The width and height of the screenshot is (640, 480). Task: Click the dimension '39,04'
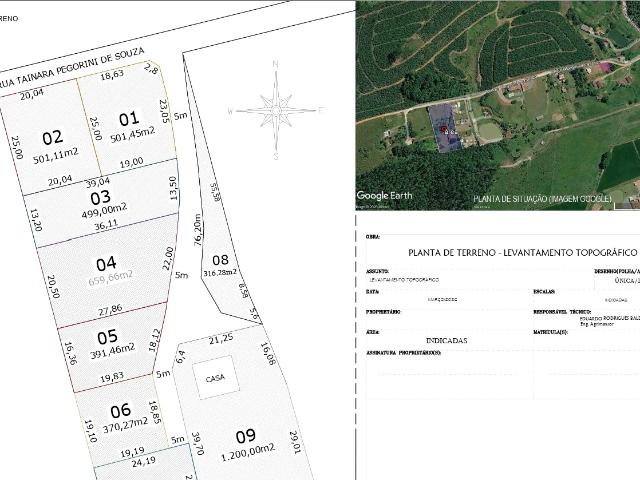[98, 182]
